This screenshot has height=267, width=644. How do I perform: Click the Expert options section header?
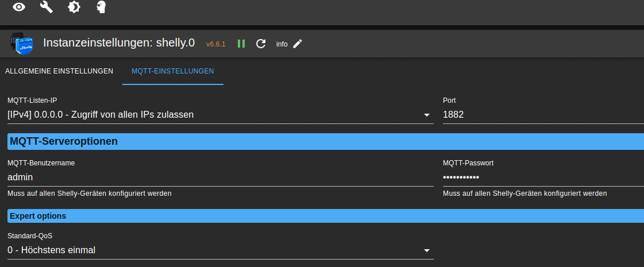click(x=325, y=216)
